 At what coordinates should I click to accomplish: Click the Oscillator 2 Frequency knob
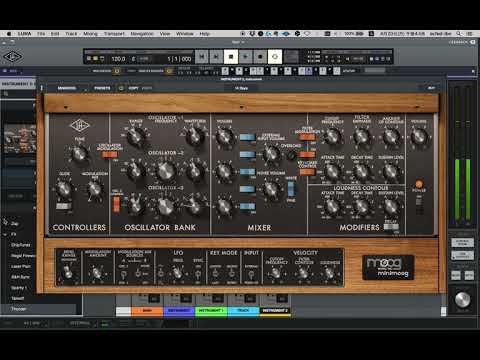pos(166,171)
